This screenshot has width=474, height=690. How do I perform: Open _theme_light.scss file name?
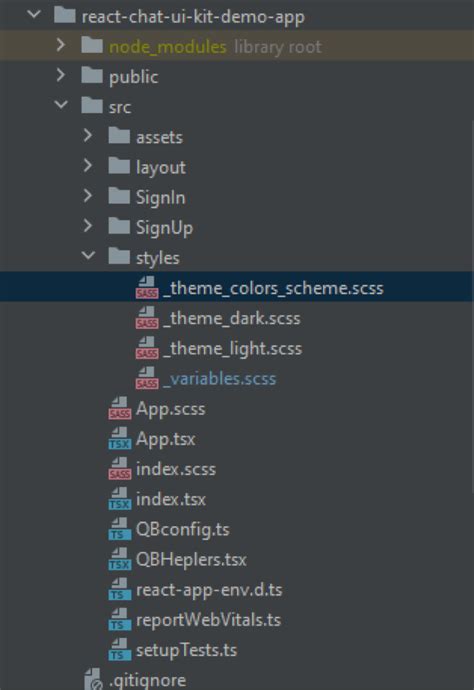[232, 349]
